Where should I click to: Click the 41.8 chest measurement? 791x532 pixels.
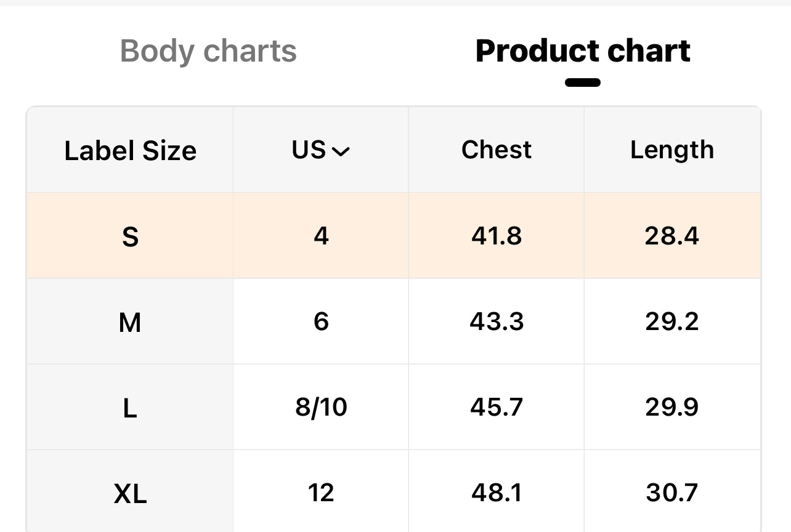[x=496, y=236]
